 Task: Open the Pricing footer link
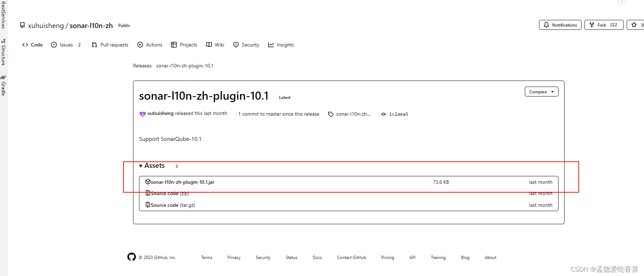click(x=388, y=258)
